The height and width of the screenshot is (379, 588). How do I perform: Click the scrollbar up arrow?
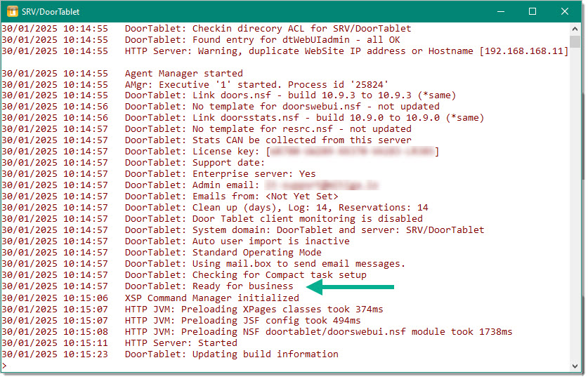coord(577,28)
